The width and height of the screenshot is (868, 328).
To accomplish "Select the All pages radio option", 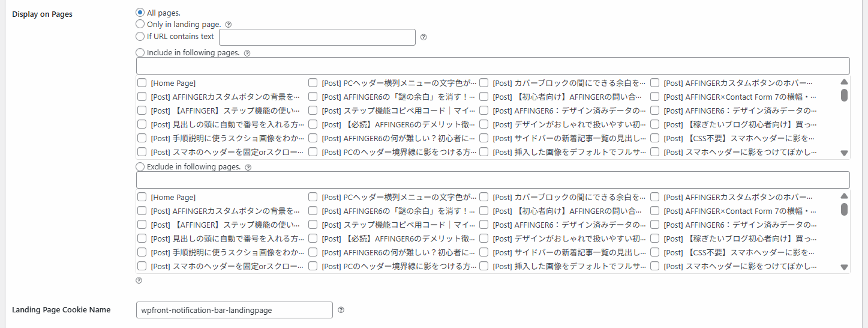I will [140, 12].
